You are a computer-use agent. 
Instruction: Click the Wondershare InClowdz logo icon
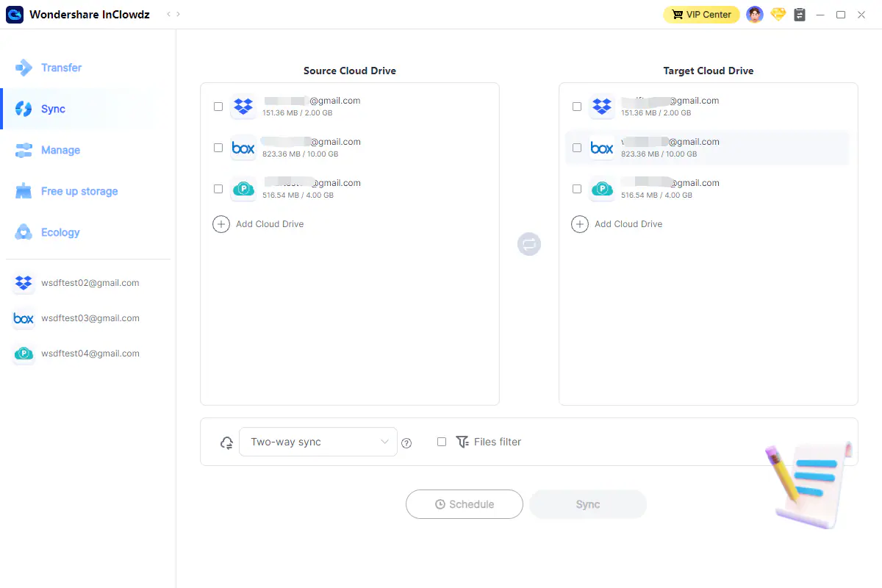pos(15,15)
